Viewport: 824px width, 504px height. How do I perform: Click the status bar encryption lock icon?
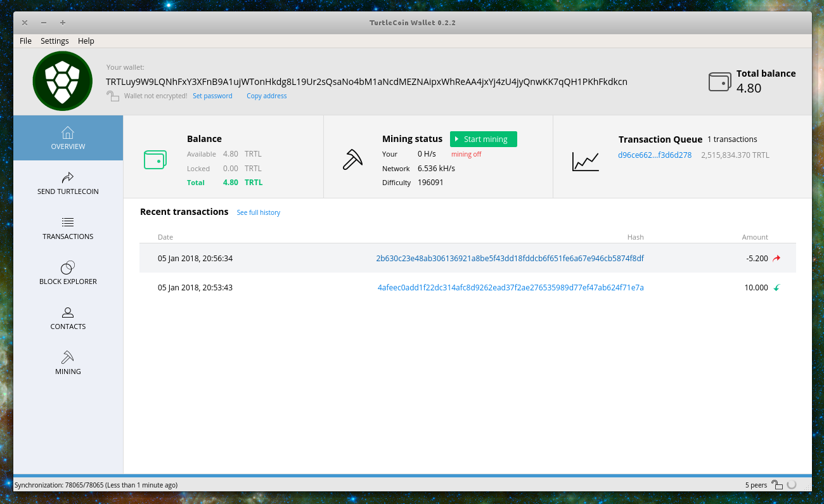coord(777,485)
